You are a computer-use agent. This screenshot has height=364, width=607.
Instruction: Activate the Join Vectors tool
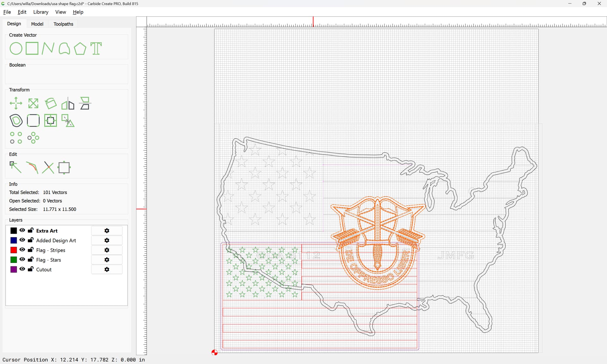coord(32,168)
